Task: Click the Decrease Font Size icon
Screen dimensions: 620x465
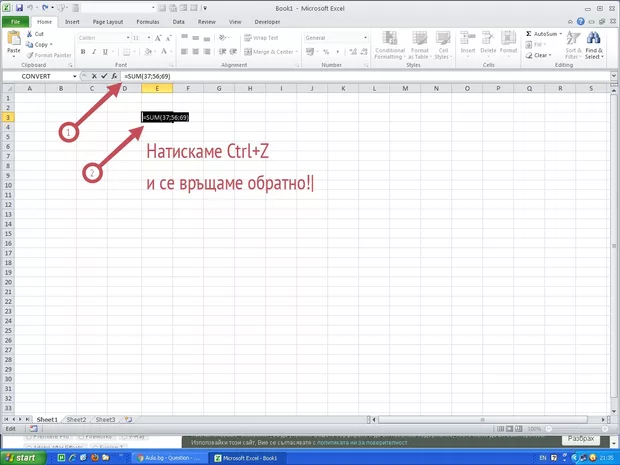Action: [168, 38]
